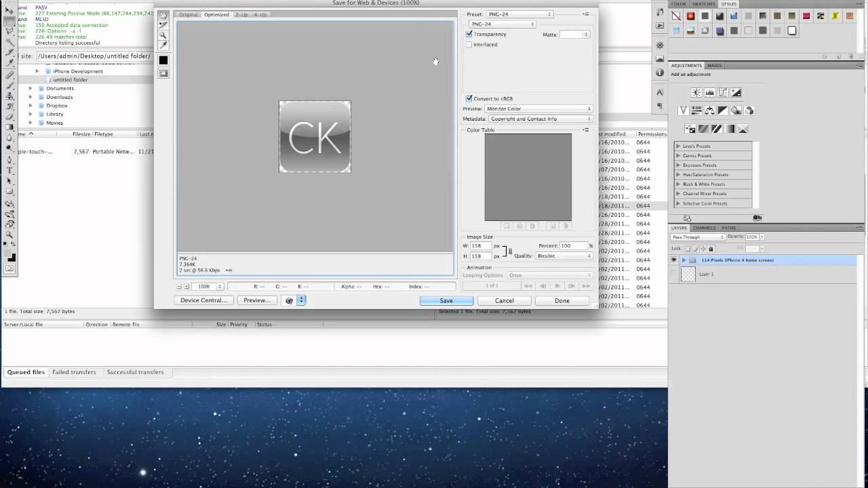Add a Posterize adjustment

point(703,129)
